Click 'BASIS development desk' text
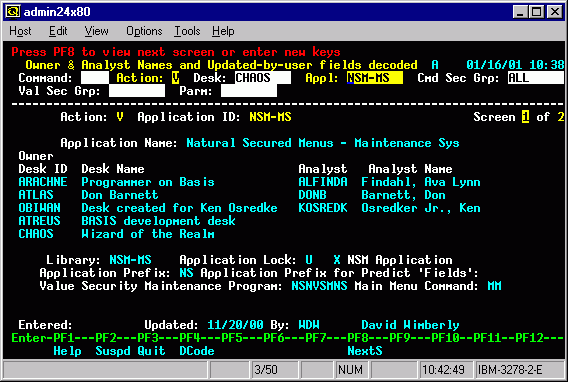568x382 pixels. click(x=158, y=221)
